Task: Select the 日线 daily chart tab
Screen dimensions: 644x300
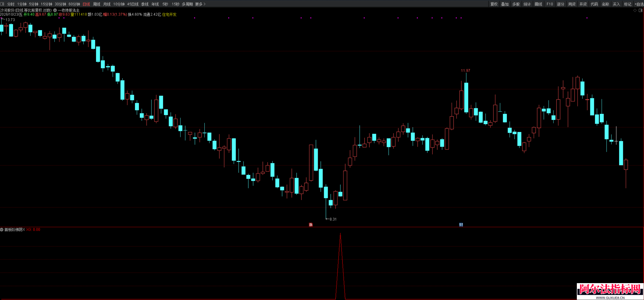Action: pyautogui.click(x=86, y=4)
